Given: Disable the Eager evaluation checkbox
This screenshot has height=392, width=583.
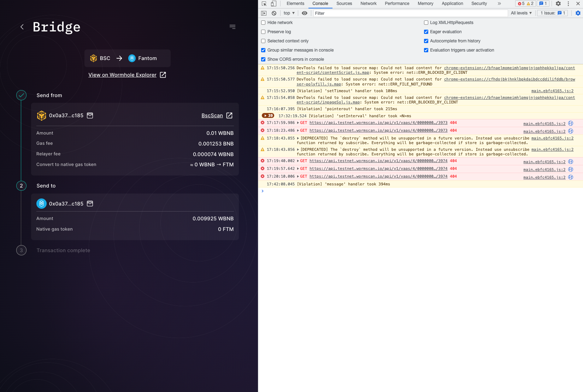Looking at the screenshot, I should coord(426,31).
